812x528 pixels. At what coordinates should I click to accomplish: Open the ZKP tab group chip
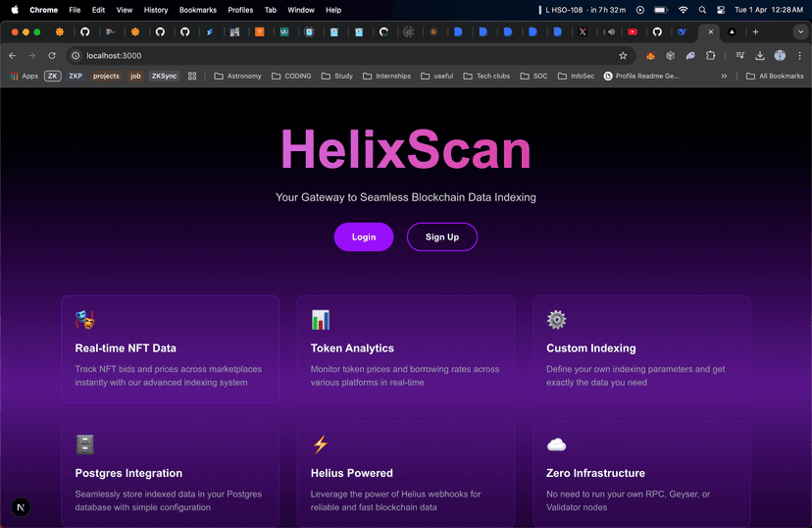coord(76,77)
